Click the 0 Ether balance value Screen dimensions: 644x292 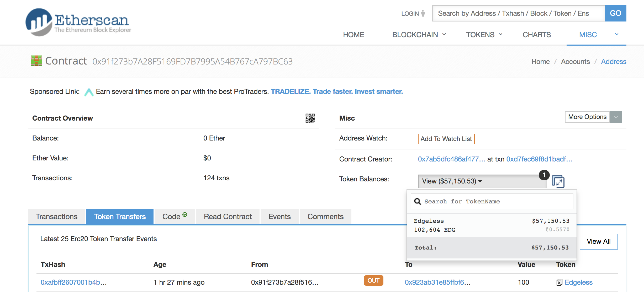214,138
